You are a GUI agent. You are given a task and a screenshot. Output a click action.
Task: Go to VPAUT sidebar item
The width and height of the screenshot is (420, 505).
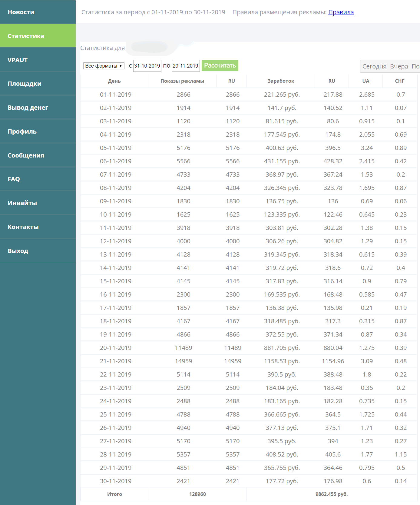(18, 60)
